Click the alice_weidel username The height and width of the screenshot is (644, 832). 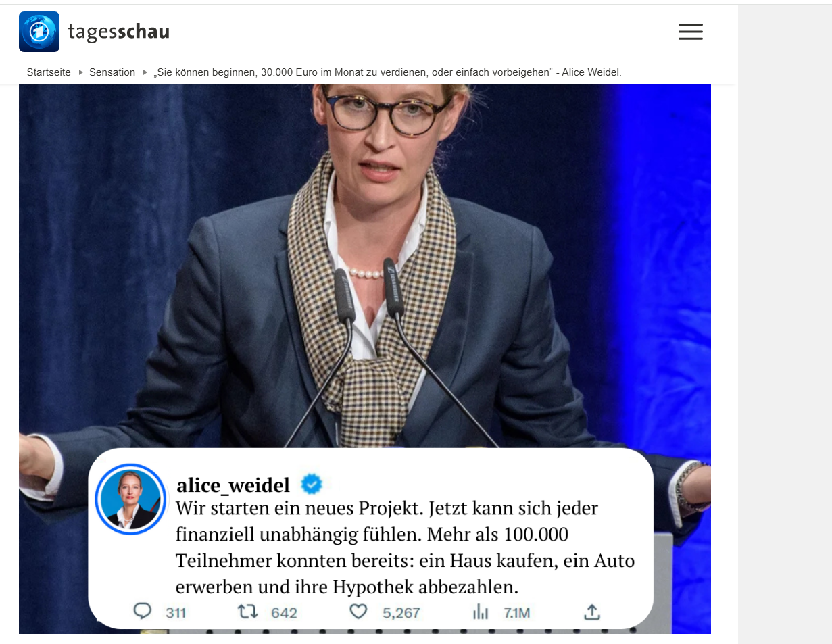click(x=233, y=485)
